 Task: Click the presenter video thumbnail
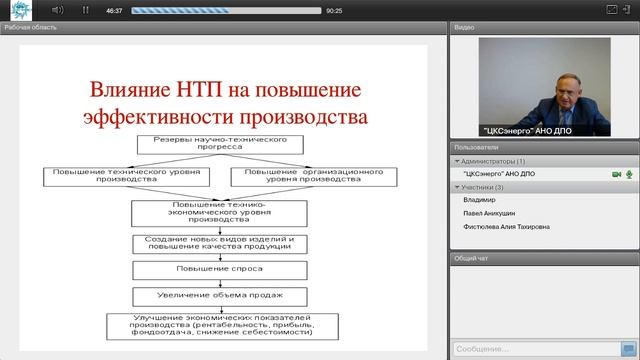pos(544,87)
